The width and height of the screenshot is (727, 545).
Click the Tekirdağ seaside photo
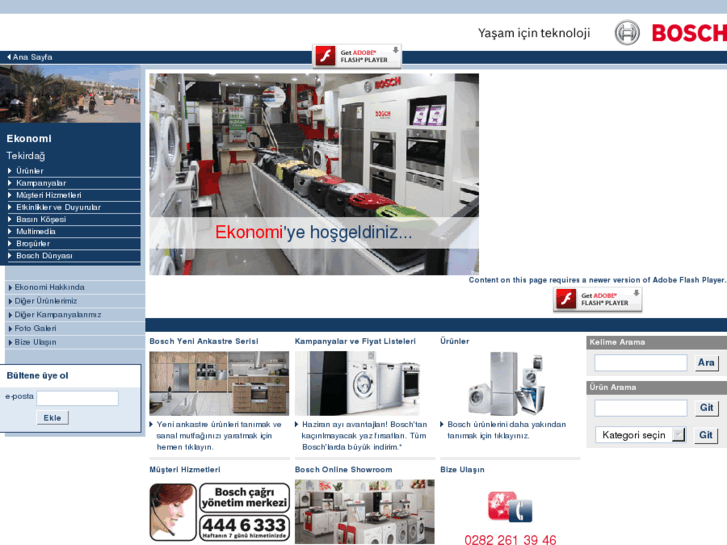70,94
